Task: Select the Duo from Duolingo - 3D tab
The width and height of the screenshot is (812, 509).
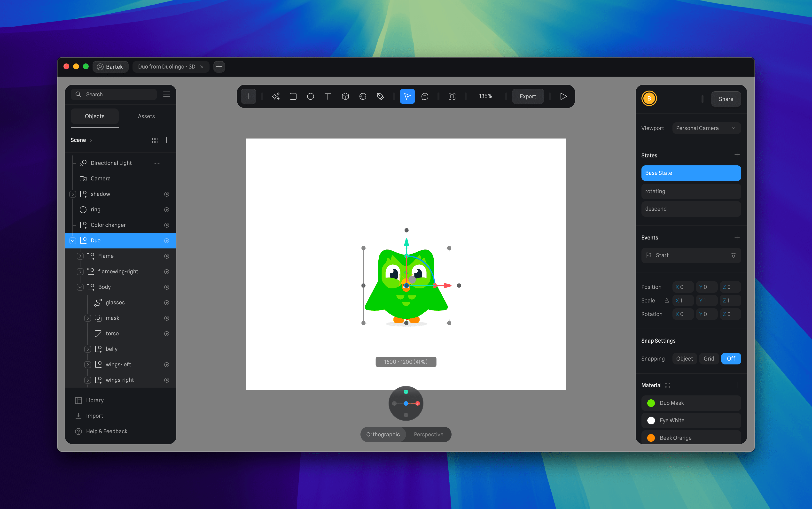Action: pyautogui.click(x=171, y=67)
